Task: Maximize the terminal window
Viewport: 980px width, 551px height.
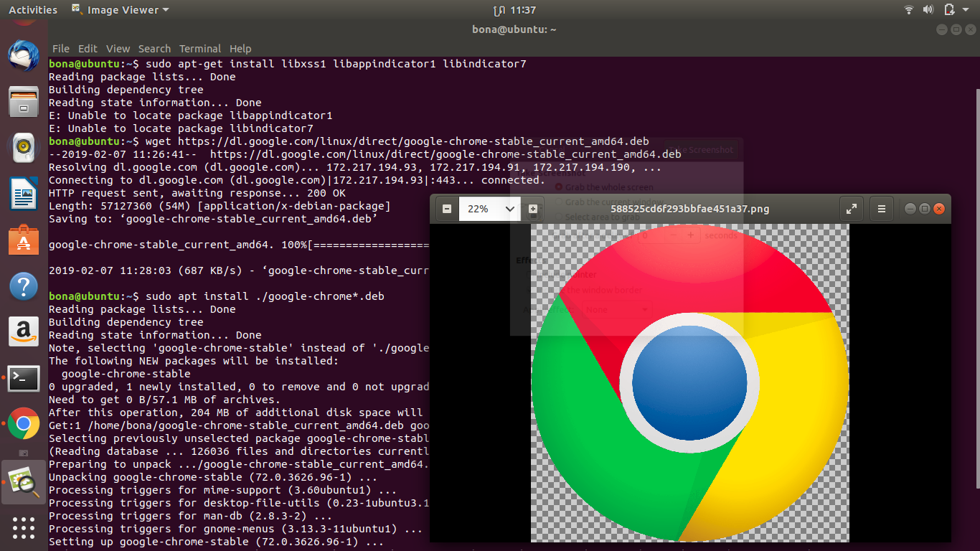Action: 956,29
